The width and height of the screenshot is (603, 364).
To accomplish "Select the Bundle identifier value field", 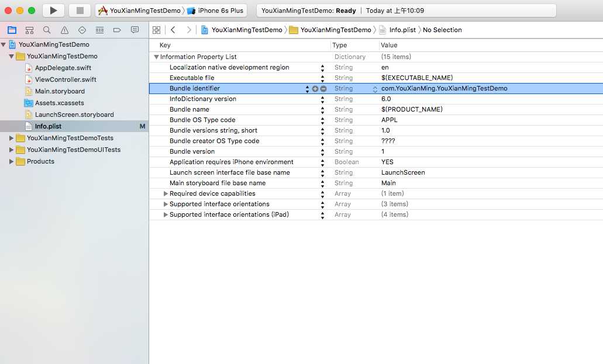I will point(445,89).
